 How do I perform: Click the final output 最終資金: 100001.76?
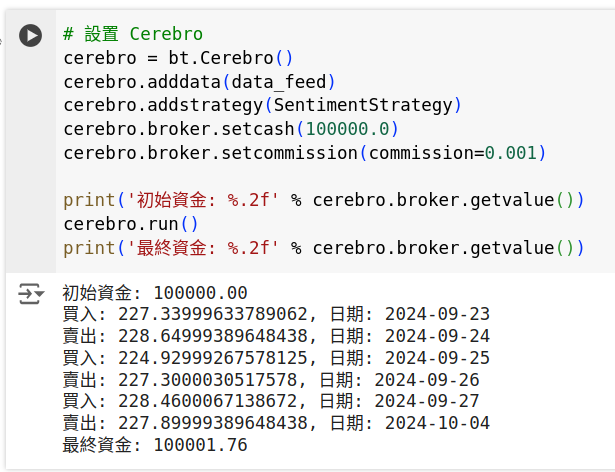(155, 445)
